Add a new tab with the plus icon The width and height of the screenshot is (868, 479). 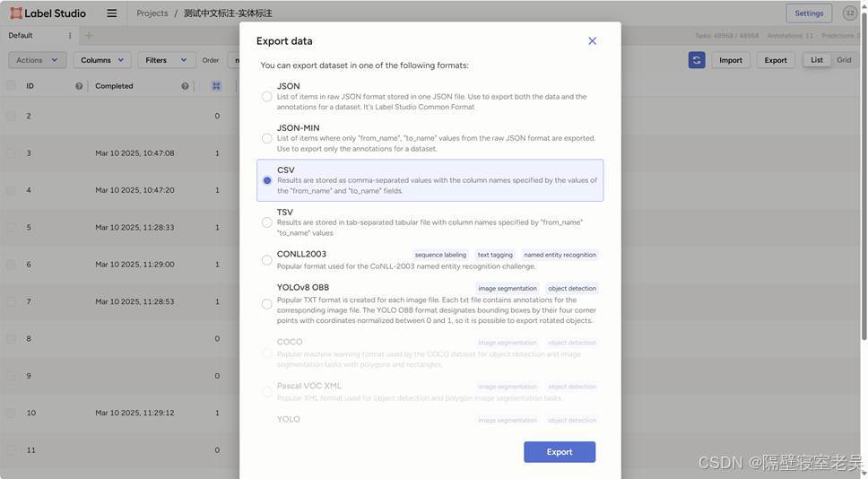coord(89,36)
